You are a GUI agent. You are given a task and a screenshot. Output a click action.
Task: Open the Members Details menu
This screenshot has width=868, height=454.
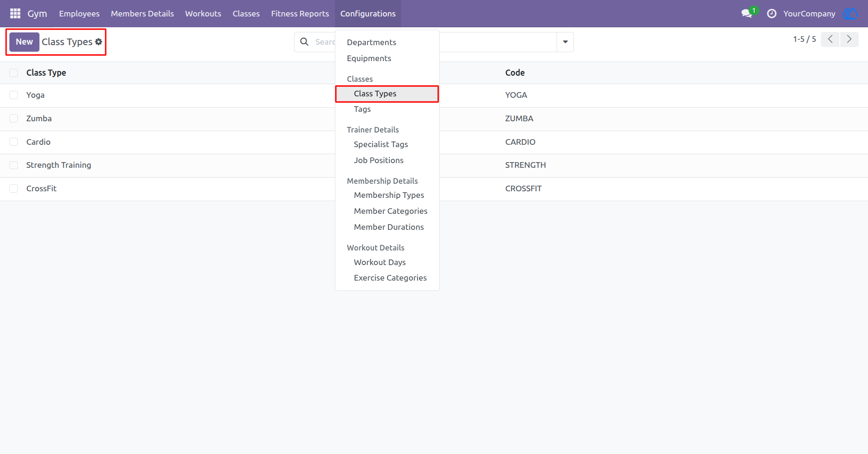[142, 14]
